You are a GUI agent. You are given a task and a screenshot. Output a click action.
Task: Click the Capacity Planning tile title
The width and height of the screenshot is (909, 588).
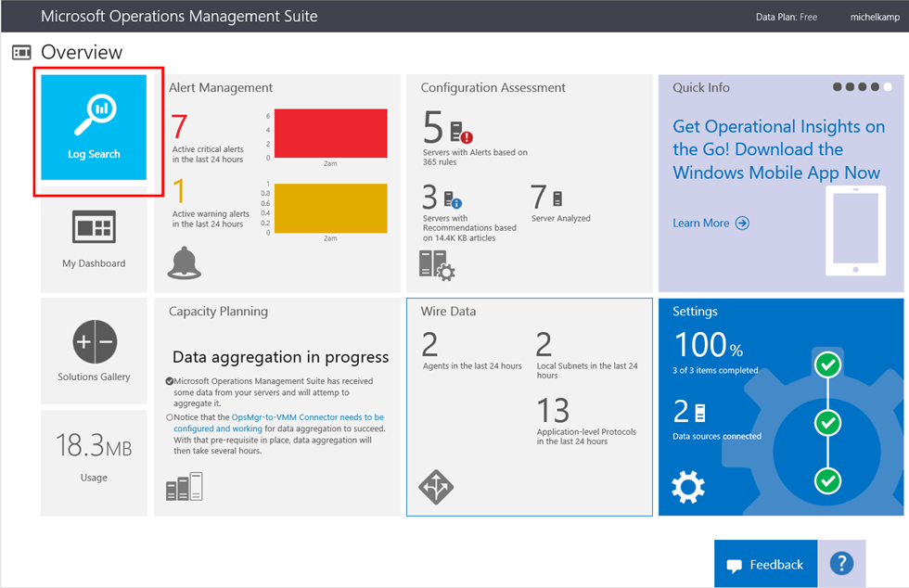coord(218,312)
